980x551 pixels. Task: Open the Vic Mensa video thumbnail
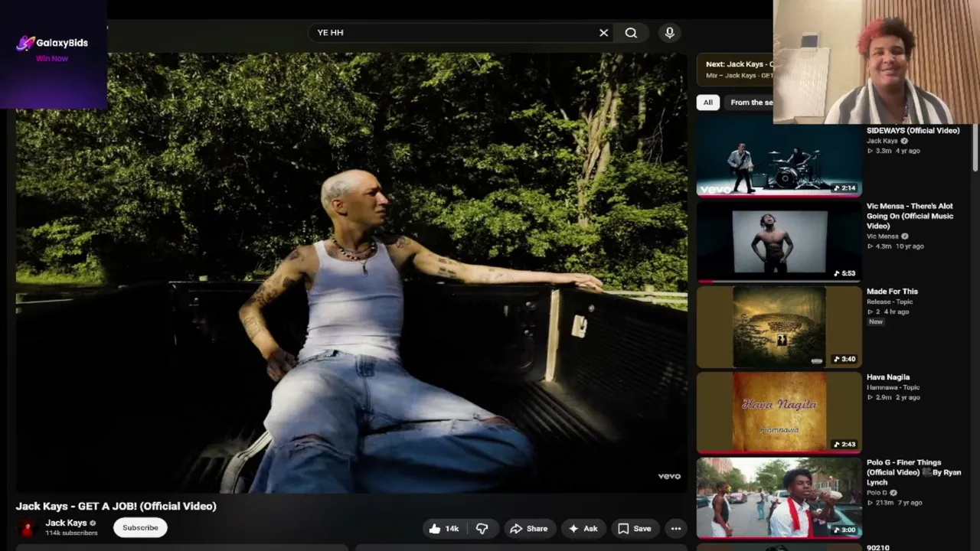[779, 242]
